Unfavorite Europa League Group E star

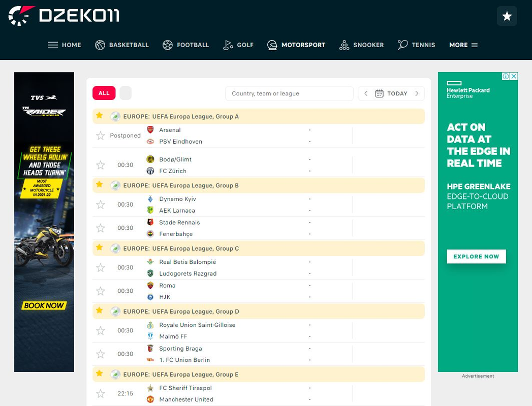pyautogui.click(x=100, y=374)
